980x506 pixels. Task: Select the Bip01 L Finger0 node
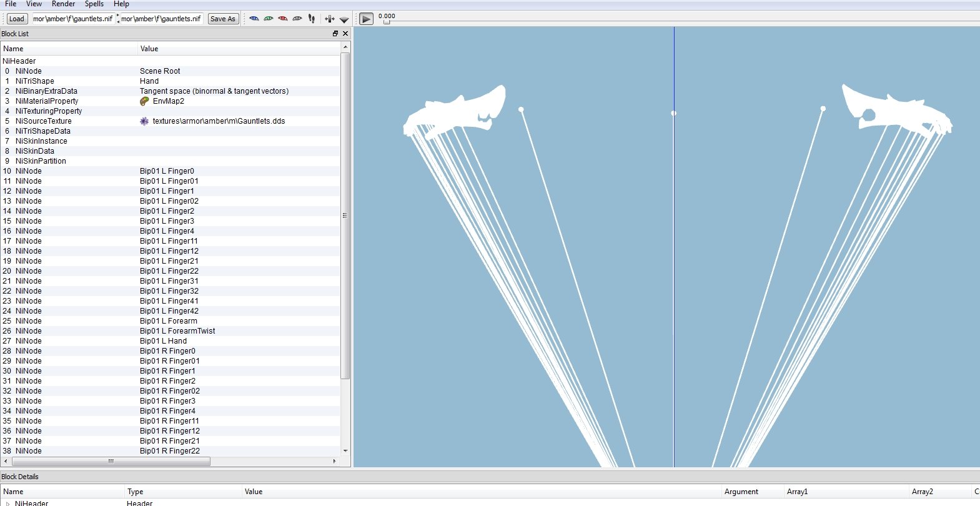tap(171, 171)
